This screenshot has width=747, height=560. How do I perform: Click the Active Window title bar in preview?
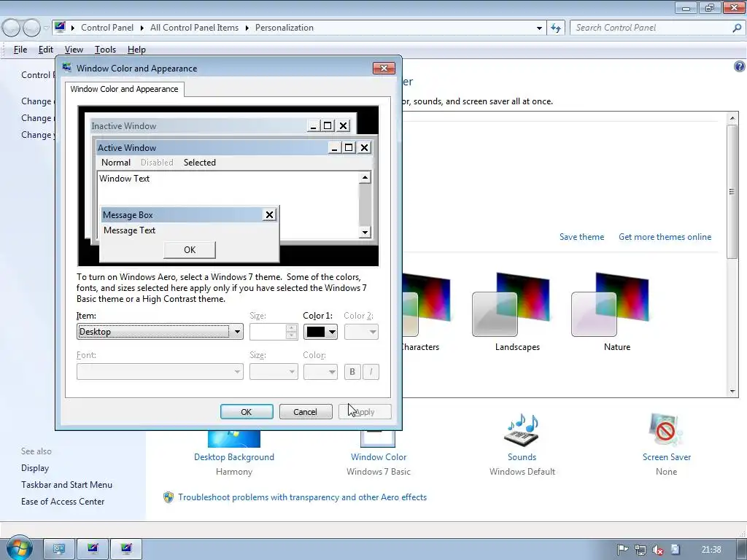point(212,147)
